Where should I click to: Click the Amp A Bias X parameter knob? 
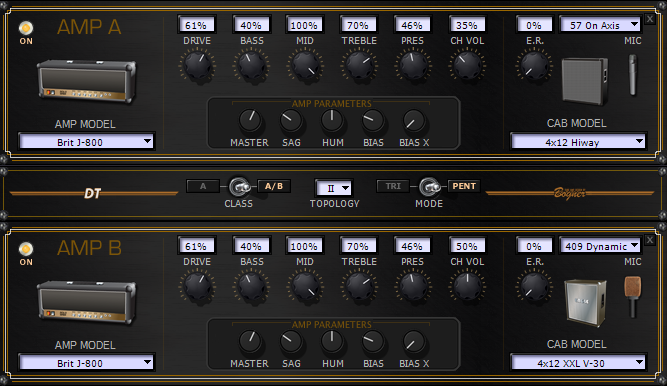[x=414, y=120]
